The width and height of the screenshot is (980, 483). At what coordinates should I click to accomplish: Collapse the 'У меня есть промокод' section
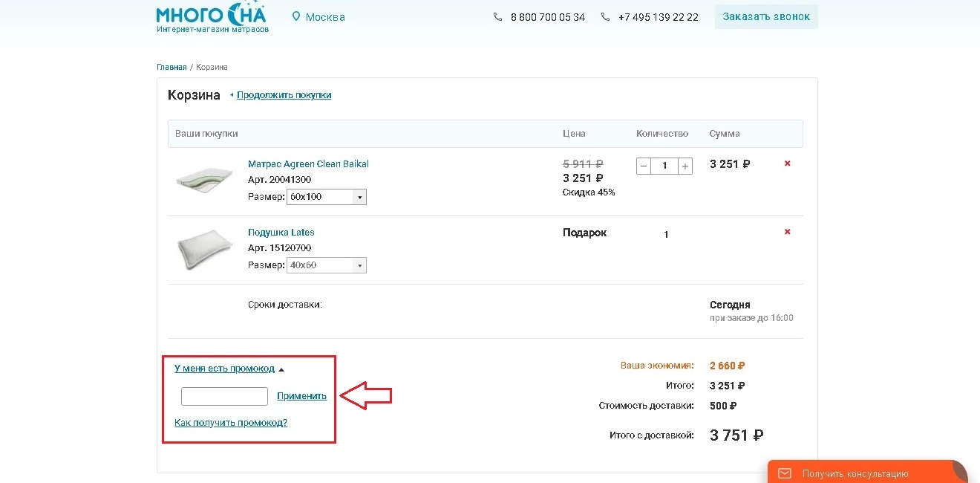coord(229,369)
